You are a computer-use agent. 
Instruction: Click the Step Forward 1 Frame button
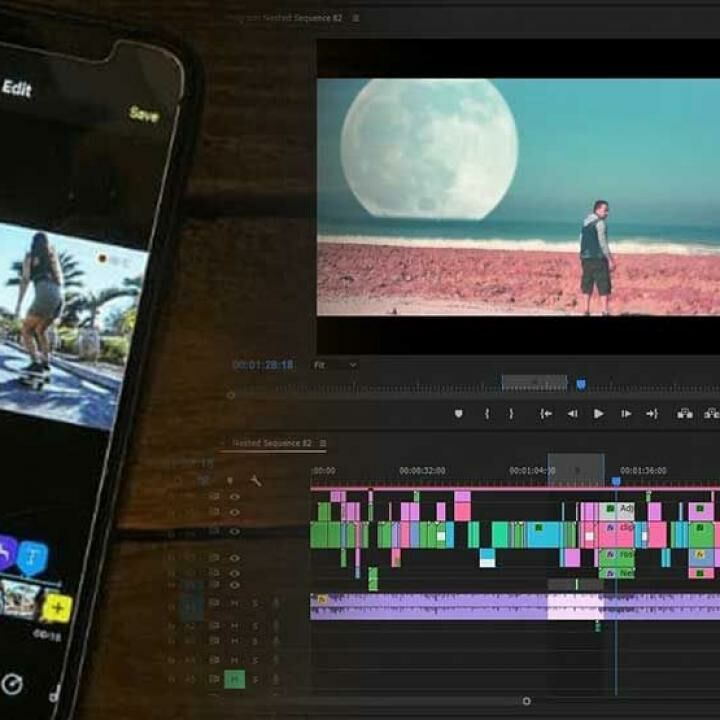pos(625,414)
